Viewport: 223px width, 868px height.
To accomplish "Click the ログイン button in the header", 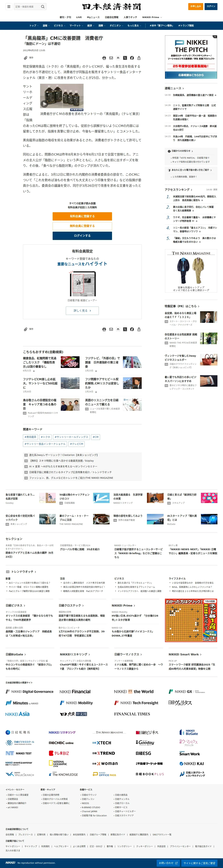I will click(x=211, y=6).
